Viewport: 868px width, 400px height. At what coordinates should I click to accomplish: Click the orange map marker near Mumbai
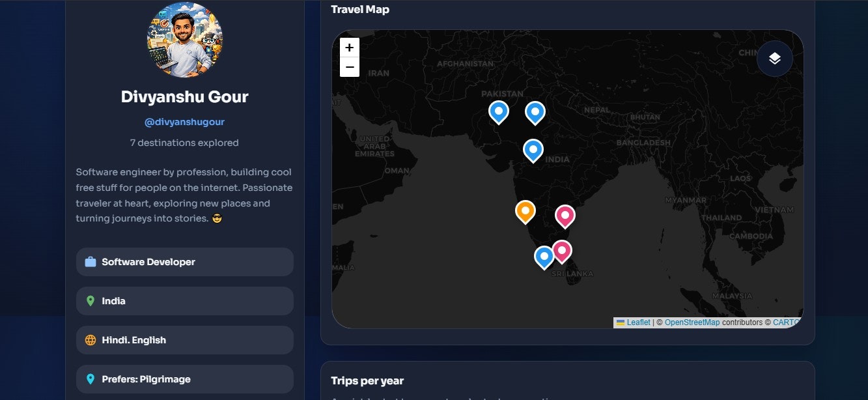(x=525, y=212)
